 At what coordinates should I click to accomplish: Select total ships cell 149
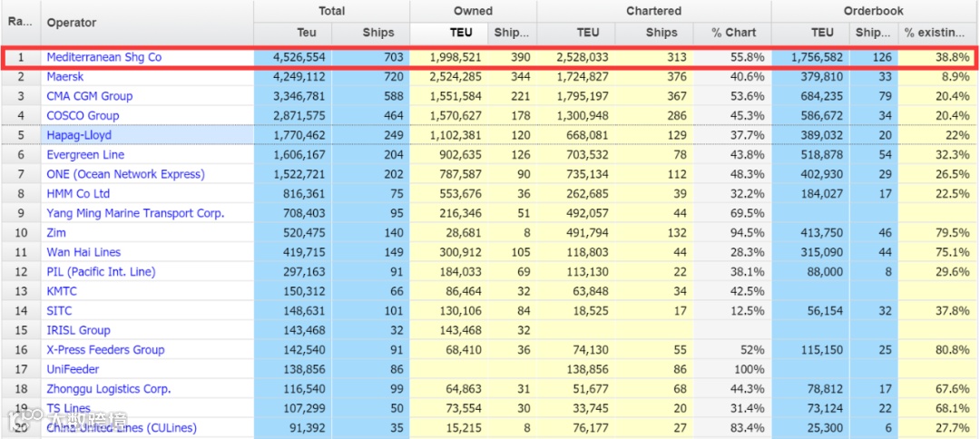click(370, 252)
